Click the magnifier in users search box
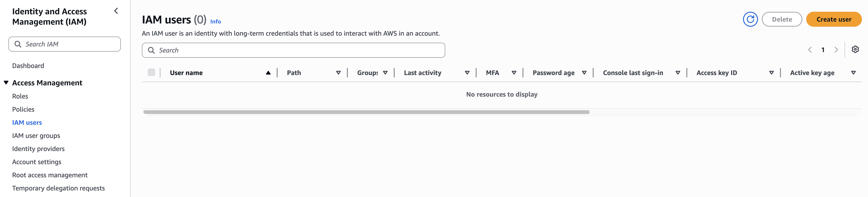Screen dimensions: 868x197 tap(151, 50)
